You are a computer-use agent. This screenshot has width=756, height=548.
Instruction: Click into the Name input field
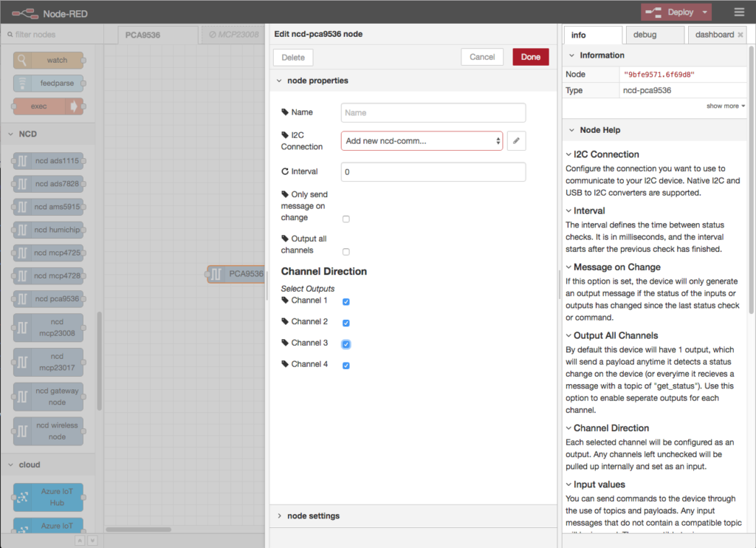(433, 113)
